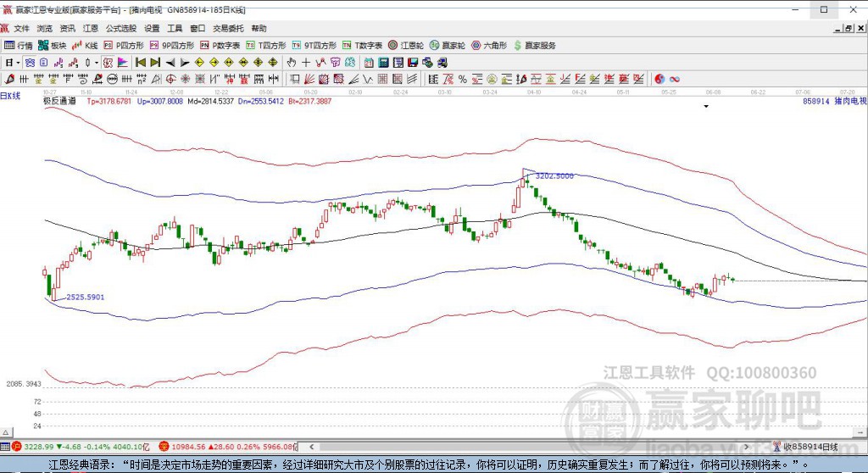Open the 交易委托 menu
This screenshot has width=868, height=473.
[228, 28]
